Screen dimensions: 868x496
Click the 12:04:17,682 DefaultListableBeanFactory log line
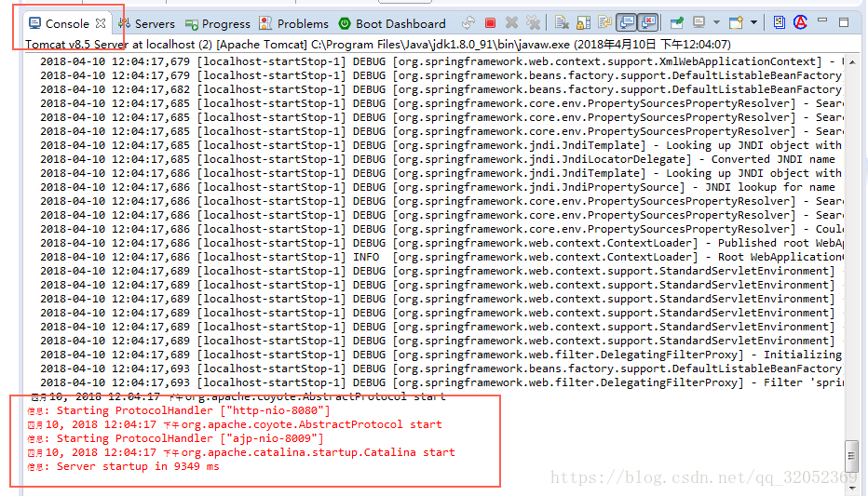click(441, 89)
